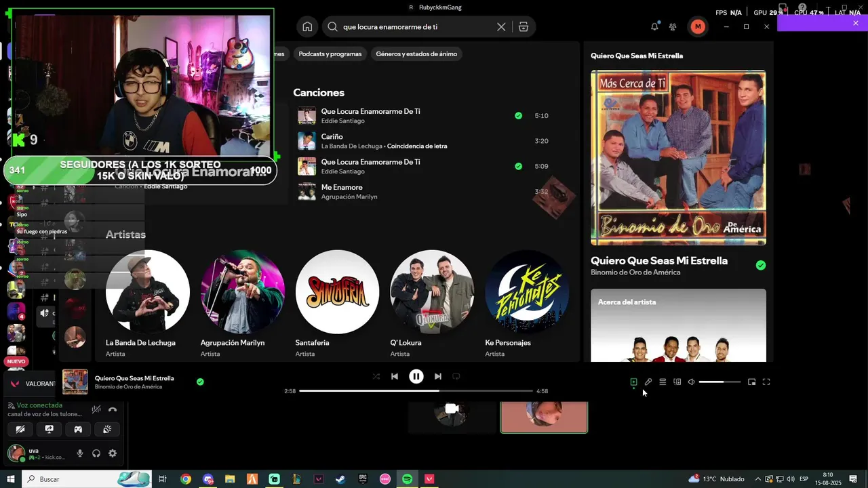Open the Discord soundboard icon
The height and width of the screenshot is (488, 868).
[x=107, y=429]
